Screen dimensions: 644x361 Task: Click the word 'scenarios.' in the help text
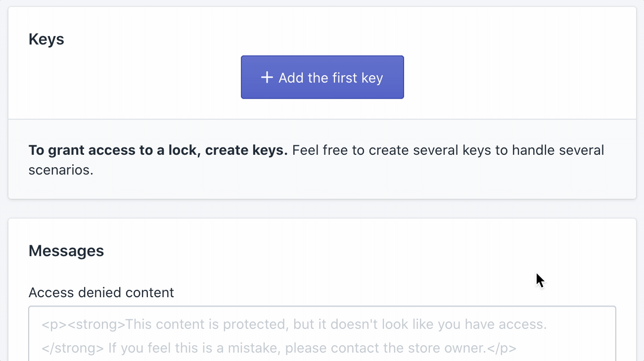[x=61, y=171]
